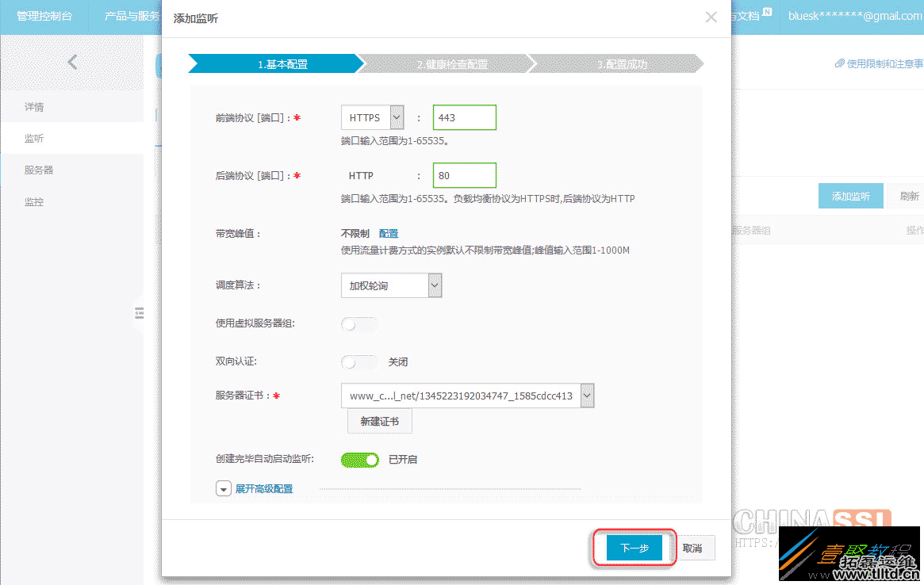Click the 下一步 button
The width and height of the screenshot is (924, 585).
pos(633,547)
